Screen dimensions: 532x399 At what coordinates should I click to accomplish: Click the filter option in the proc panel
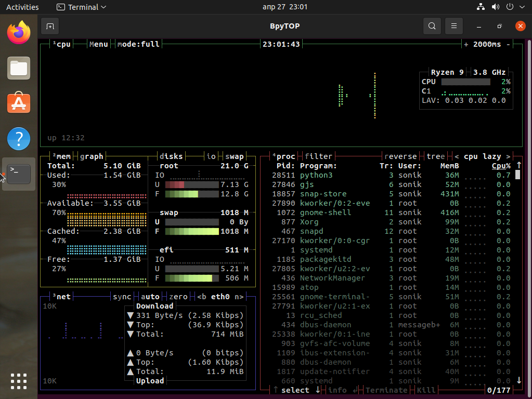pyautogui.click(x=318, y=156)
